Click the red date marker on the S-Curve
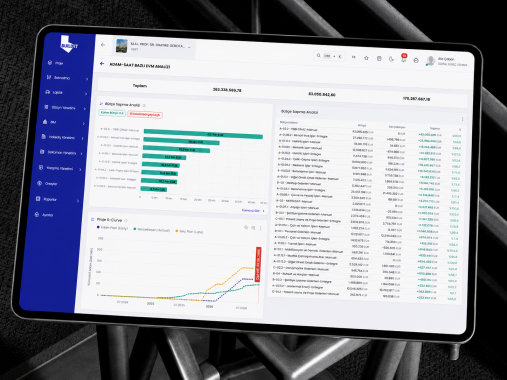The height and width of the screenshot is (380, 507). 258,265
